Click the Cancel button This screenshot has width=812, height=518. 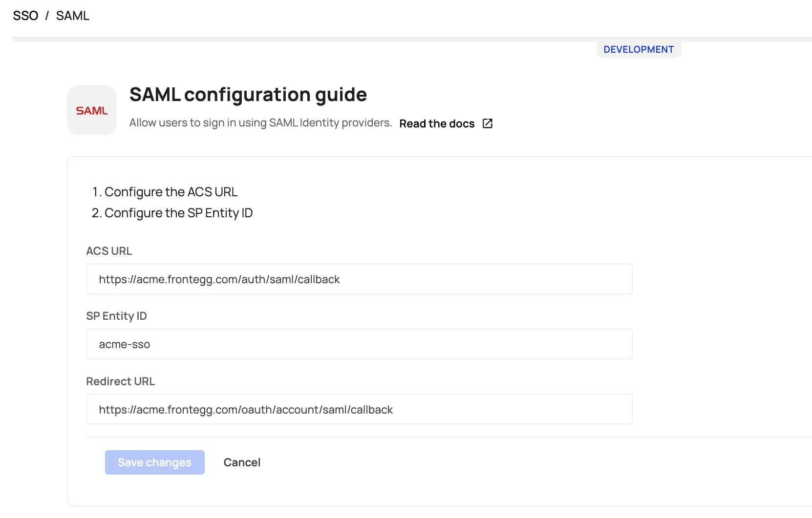coord(242,462)
